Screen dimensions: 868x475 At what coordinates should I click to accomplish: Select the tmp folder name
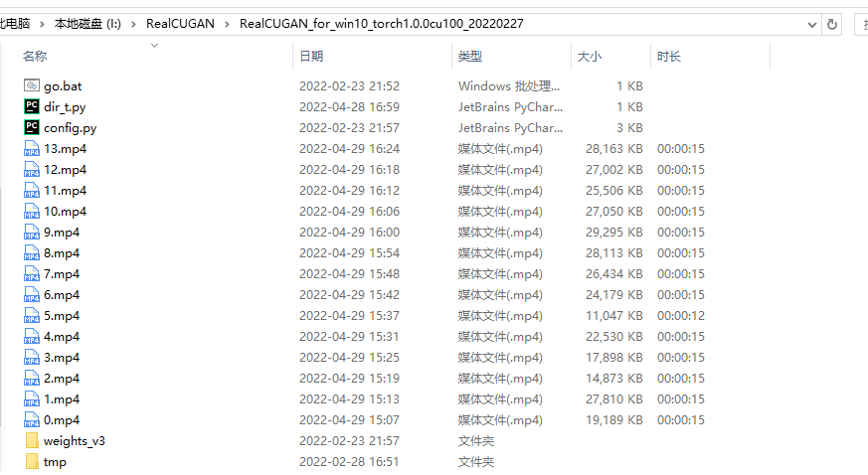(55, 462)
